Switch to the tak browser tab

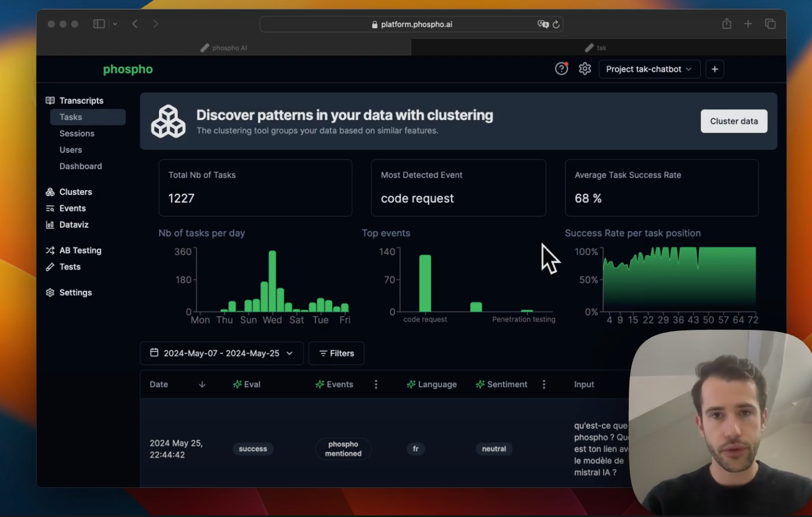[x=599, y=48]
